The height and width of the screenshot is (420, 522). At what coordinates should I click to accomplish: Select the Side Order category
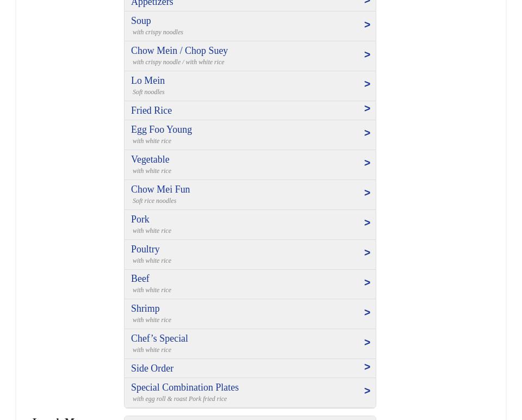[x=152, y=368]
